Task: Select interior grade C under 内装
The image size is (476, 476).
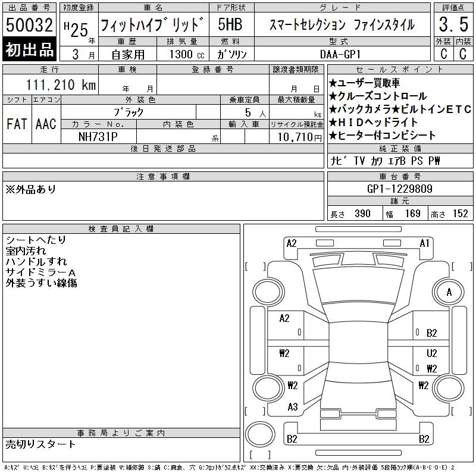Action: point(463,54)
